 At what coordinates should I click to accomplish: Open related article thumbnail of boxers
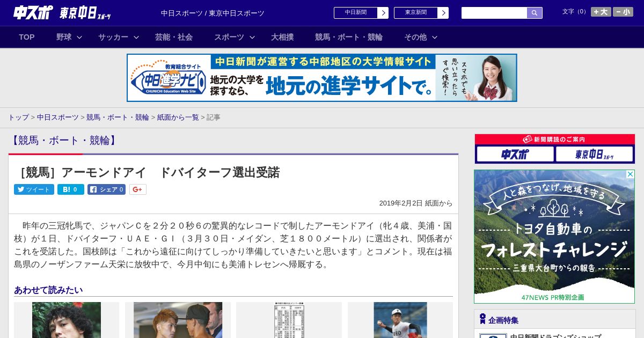178,320
